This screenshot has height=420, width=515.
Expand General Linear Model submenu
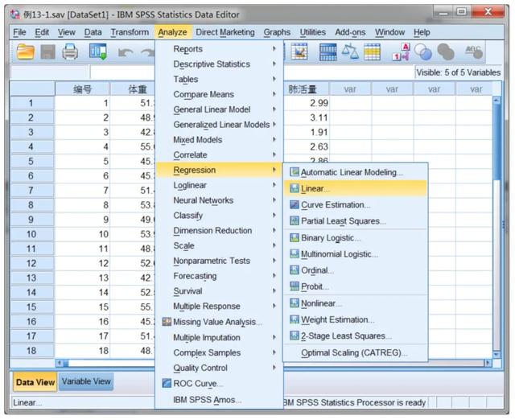[219, 109]
